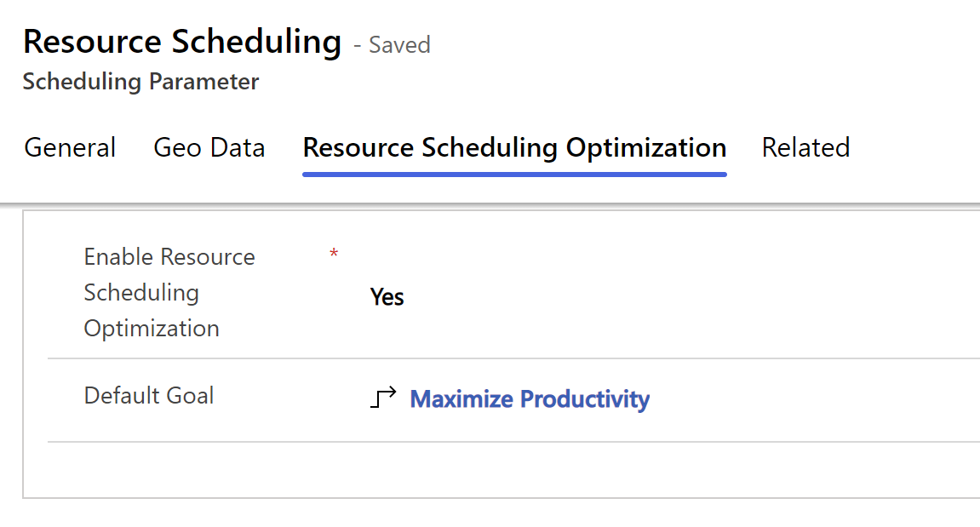Open the Maximize Productivity goal link

point(530,399)
